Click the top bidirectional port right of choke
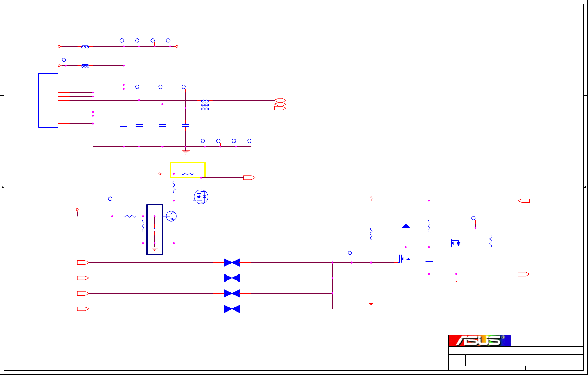Image resolution: width=588 pixels, height=375 pixels. (280, 101)
